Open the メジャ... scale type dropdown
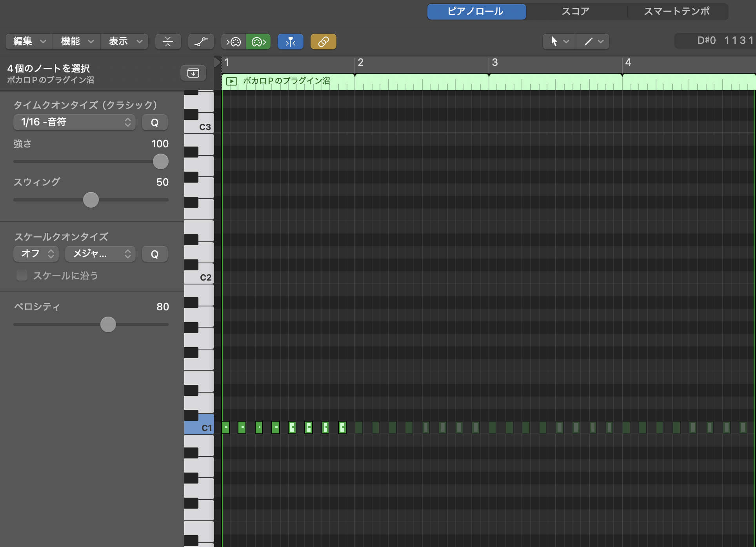The width and height of the screenshot is (756, 547). tap(100, 254)
